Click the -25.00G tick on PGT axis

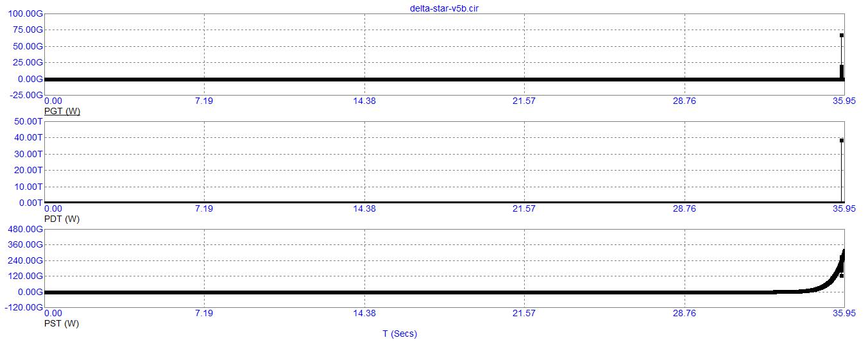[22, 95]
